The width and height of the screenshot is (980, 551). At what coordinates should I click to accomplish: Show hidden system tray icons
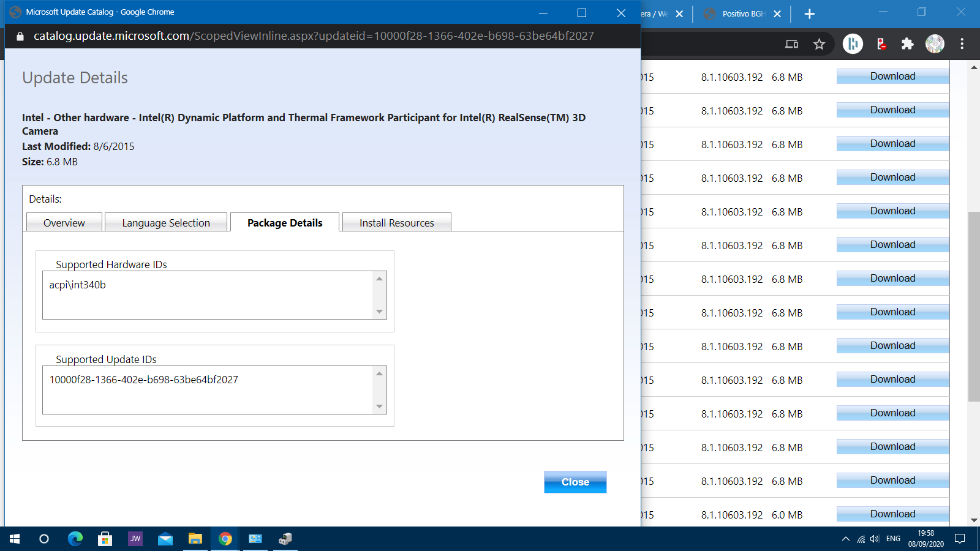[x=845, y=539]
